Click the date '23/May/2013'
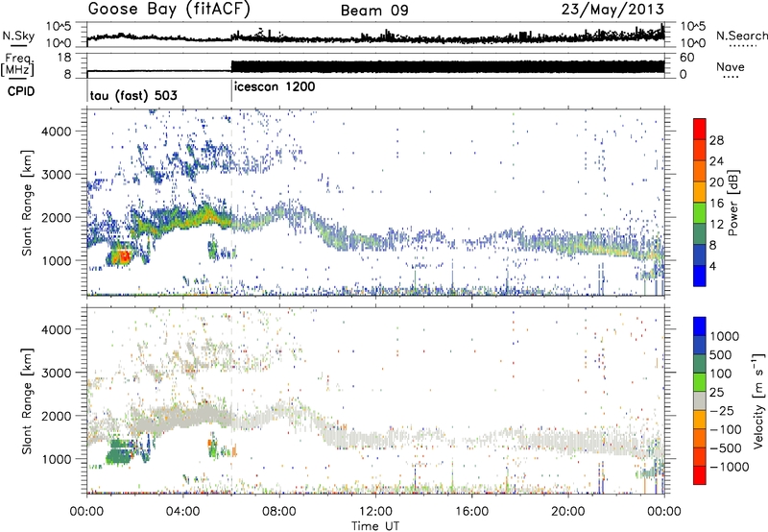The image size is (768, 532). point(612,10)
